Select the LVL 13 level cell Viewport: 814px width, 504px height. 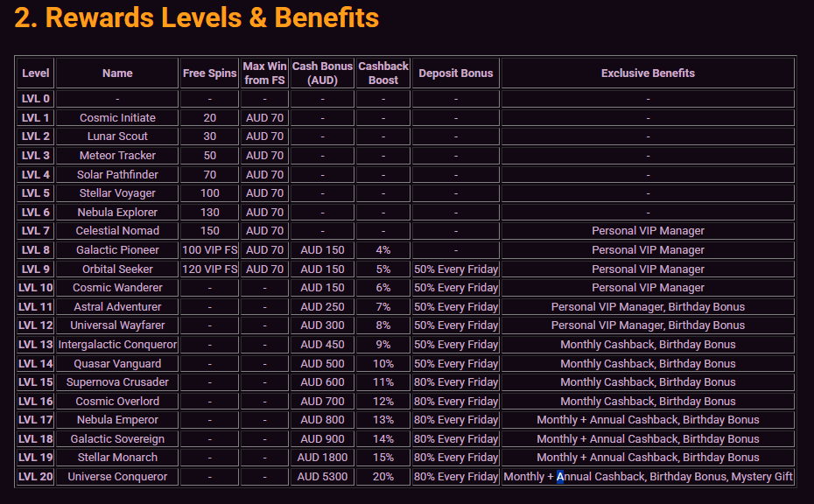point(36,345)
